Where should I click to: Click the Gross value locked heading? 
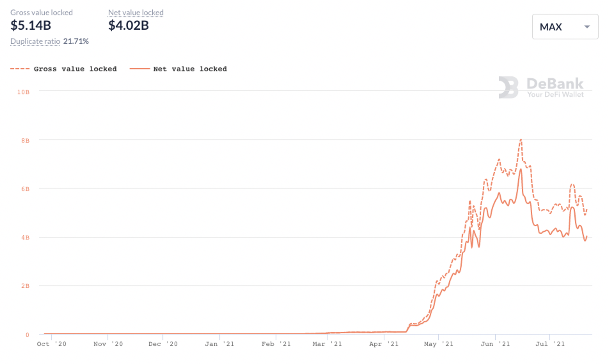click(x=41, y=12)
